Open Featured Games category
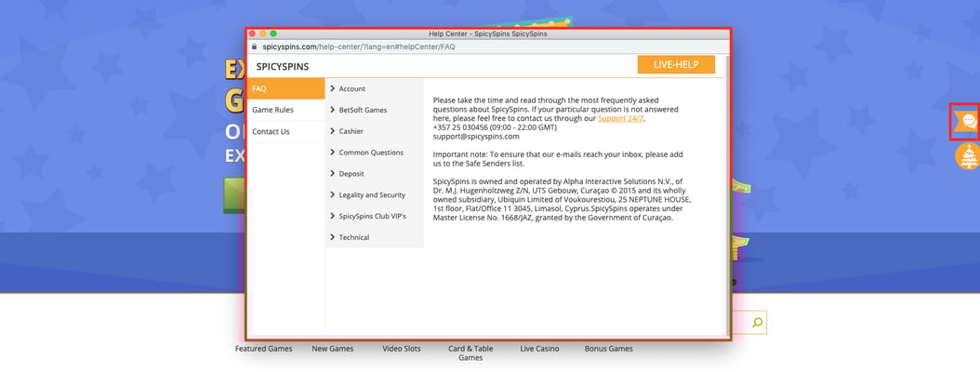This screenshot has width=980, height=372. (x=264, y=349)
